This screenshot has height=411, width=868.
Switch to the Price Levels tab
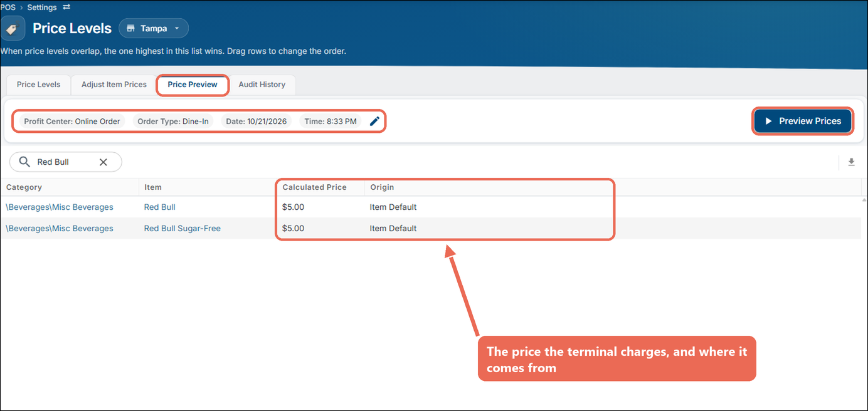[x=39, y=85]
